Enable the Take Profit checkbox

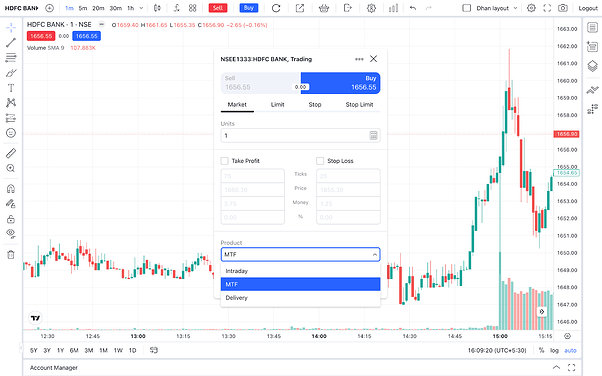tap(225, 161)
